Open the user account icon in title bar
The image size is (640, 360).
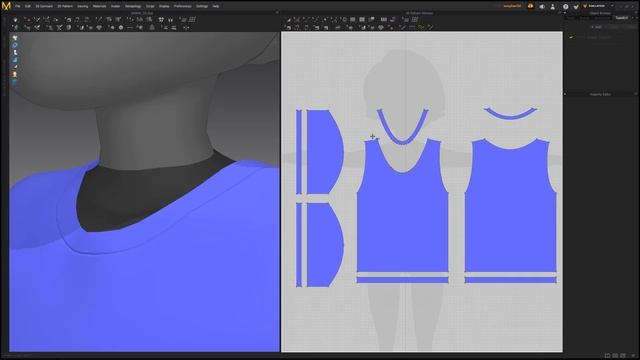[553, 7]
